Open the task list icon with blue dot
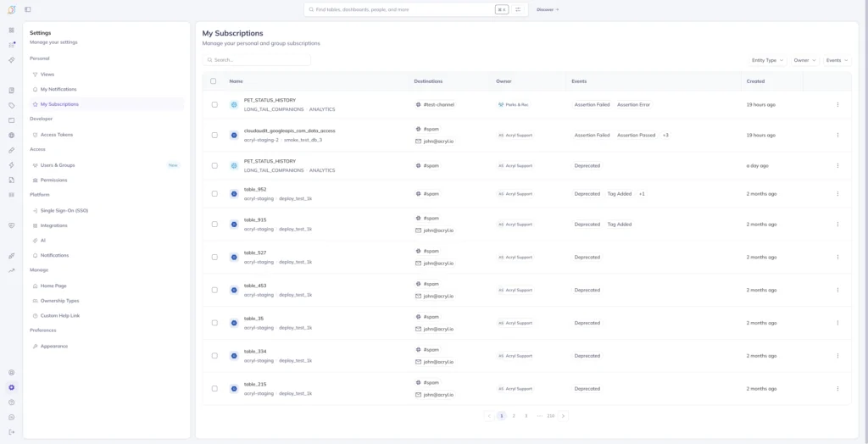The image size is (868, 444). 12,45
